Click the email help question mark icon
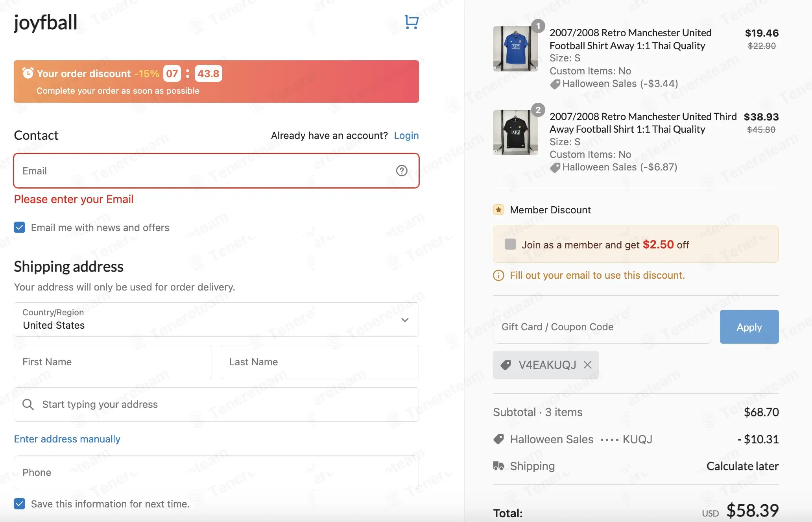 click(x=401, y=171)
